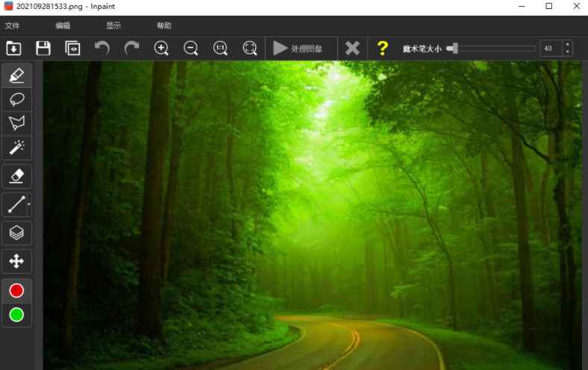This screenshot has width=588, height=370.
Task: Open the 文件 (File) menu
Action: (x=12, y=25)
